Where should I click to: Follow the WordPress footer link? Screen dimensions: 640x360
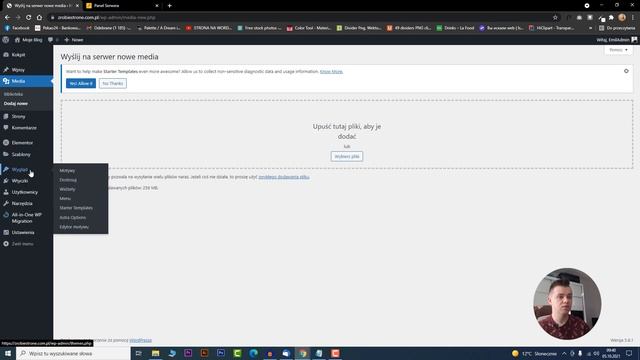point(140,340)
